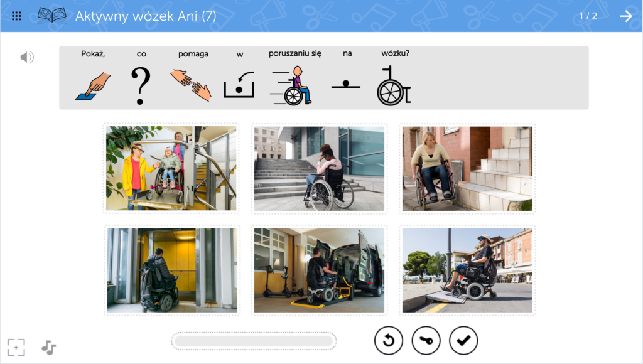Click the open book logo icon

(x=52, y=16)
